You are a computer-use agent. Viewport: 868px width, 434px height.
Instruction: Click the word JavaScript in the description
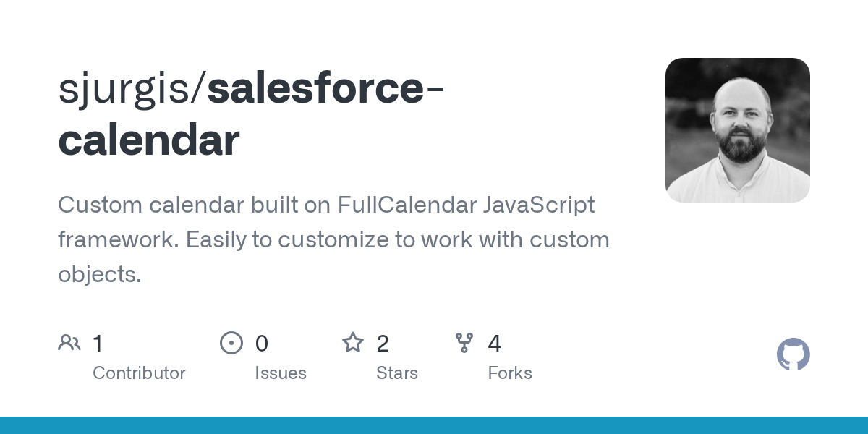(x=538, y=205)
